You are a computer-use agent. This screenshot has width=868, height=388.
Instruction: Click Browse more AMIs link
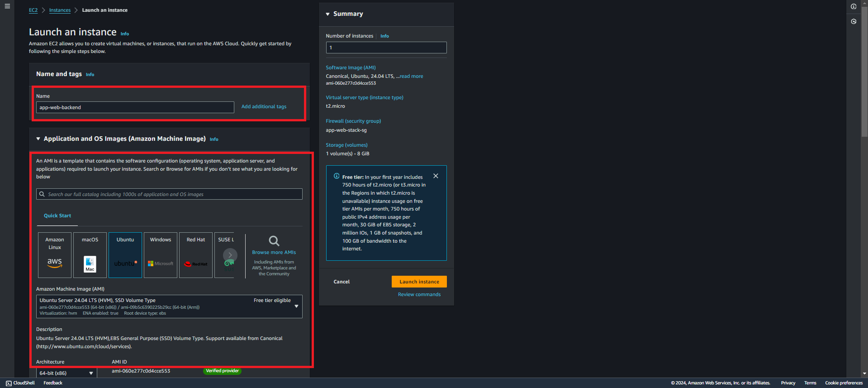pyautogui.click(x=274, y=253)
